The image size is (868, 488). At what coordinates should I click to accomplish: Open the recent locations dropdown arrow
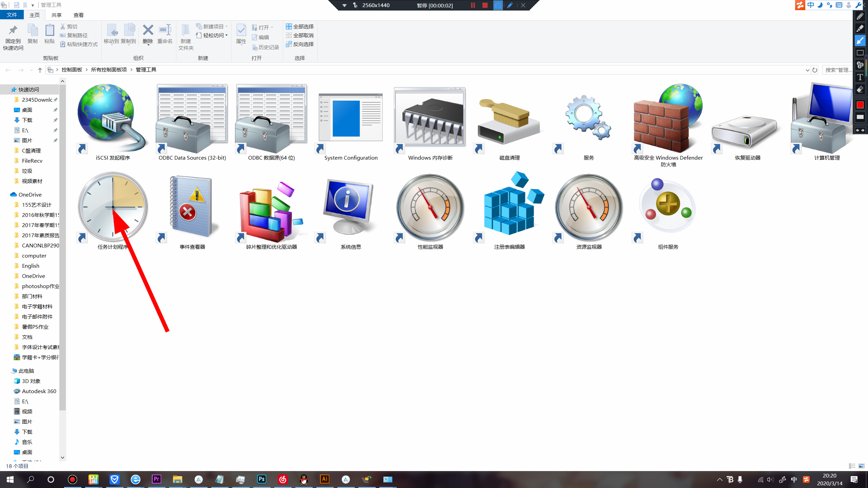tap(31, 70)
